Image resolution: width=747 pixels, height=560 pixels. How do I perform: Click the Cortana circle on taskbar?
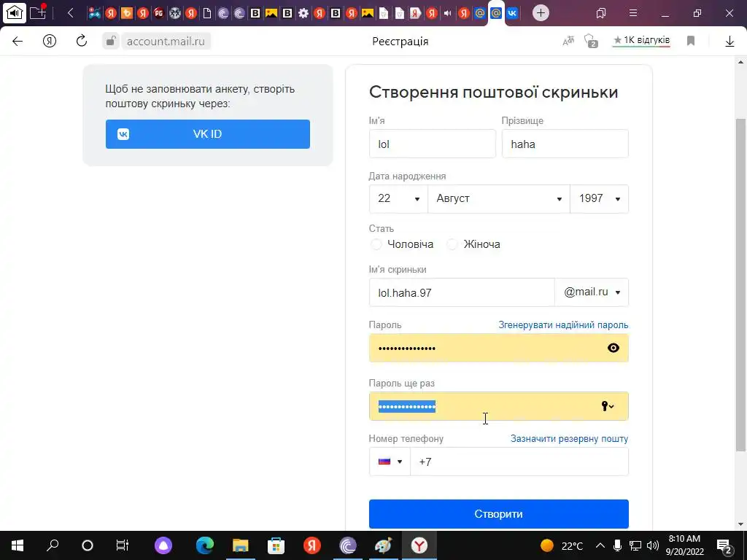coord(88,545)
